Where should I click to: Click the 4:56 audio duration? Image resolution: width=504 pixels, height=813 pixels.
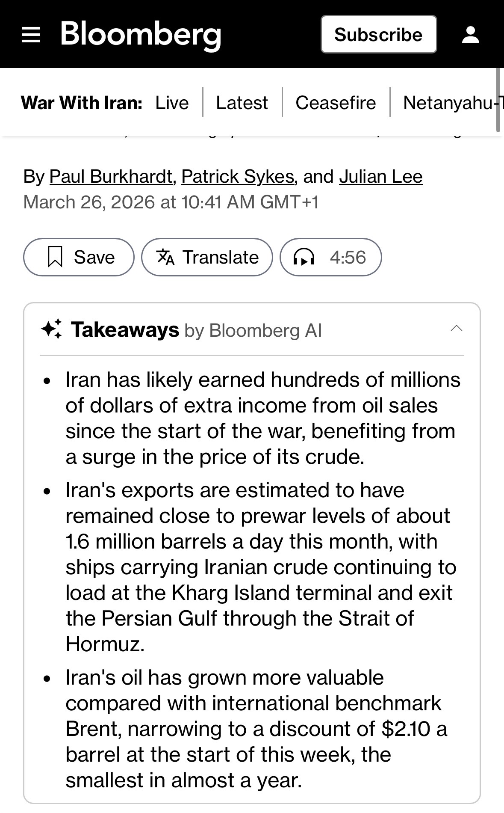tap(348, 258)
